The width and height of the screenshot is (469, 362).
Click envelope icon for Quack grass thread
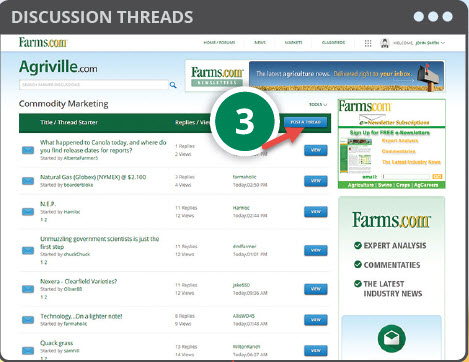coord(28,350)
